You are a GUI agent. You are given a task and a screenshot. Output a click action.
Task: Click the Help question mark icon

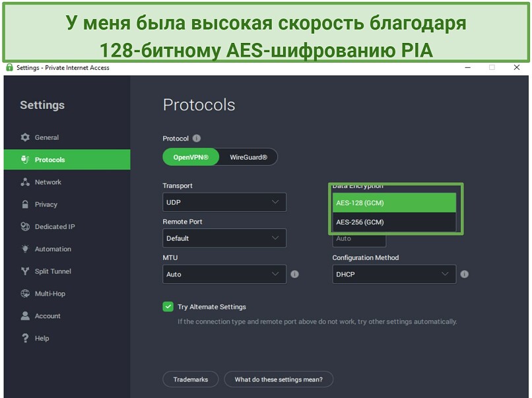[25, 339]
